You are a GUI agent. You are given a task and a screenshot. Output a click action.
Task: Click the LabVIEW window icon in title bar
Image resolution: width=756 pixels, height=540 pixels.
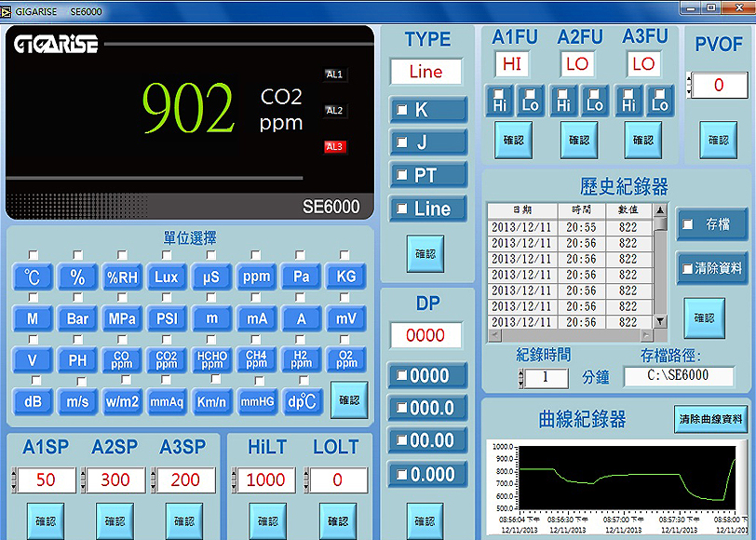coord(6,11)
